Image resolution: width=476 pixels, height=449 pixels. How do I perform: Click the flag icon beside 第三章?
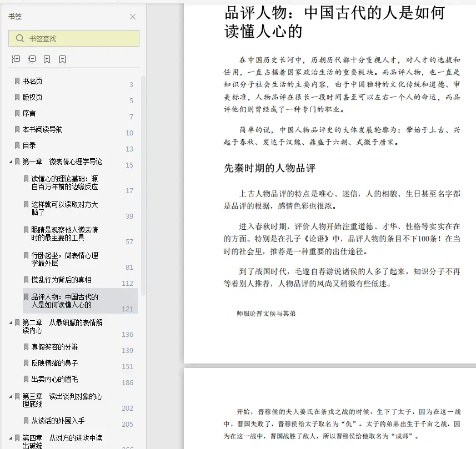(17, 396)
